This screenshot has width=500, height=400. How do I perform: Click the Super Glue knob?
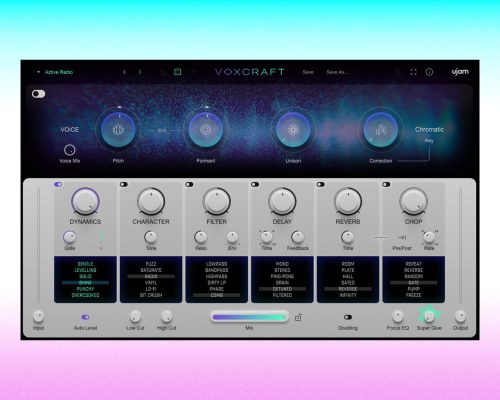(x=429, y=316)
